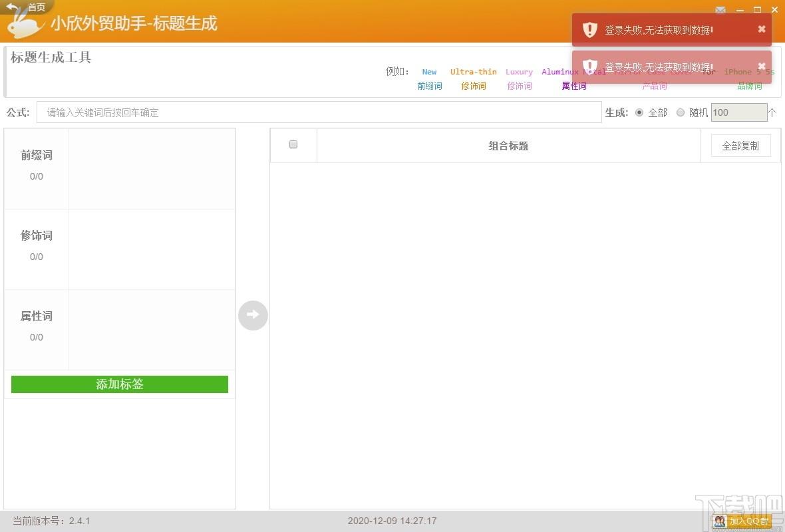Close the second 登录失败 notification
The image size is (785, 532).
pyautogui.click(x=762, y=66)
